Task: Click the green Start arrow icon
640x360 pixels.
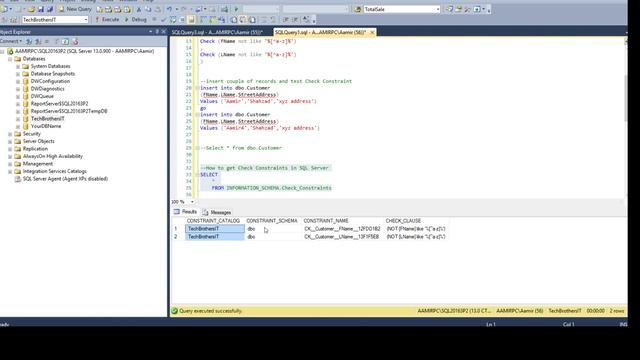Action: 236,9
